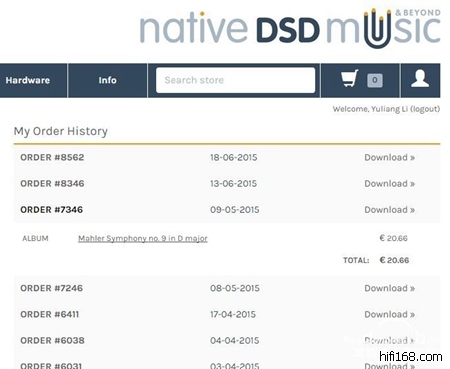The width and height of the screenshot is (450, 369).
Task: Download order #7246
Action: (x=389, y=288)
